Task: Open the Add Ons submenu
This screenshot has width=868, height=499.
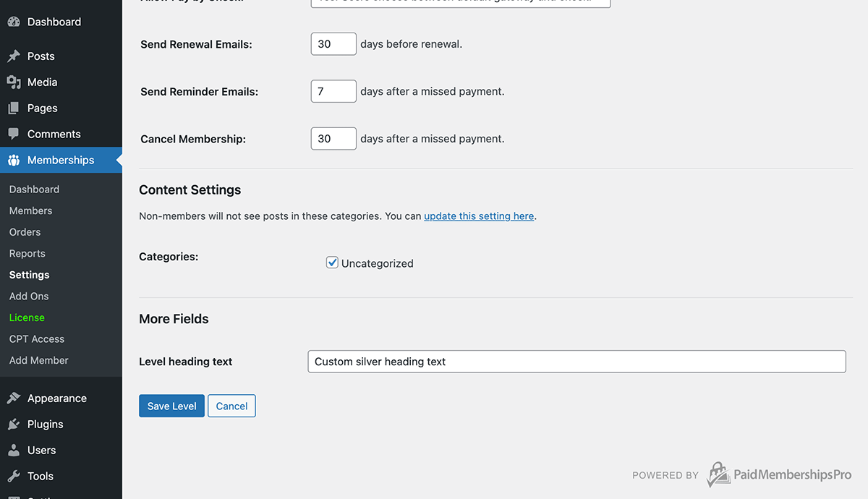Action: tap(29, 297)
